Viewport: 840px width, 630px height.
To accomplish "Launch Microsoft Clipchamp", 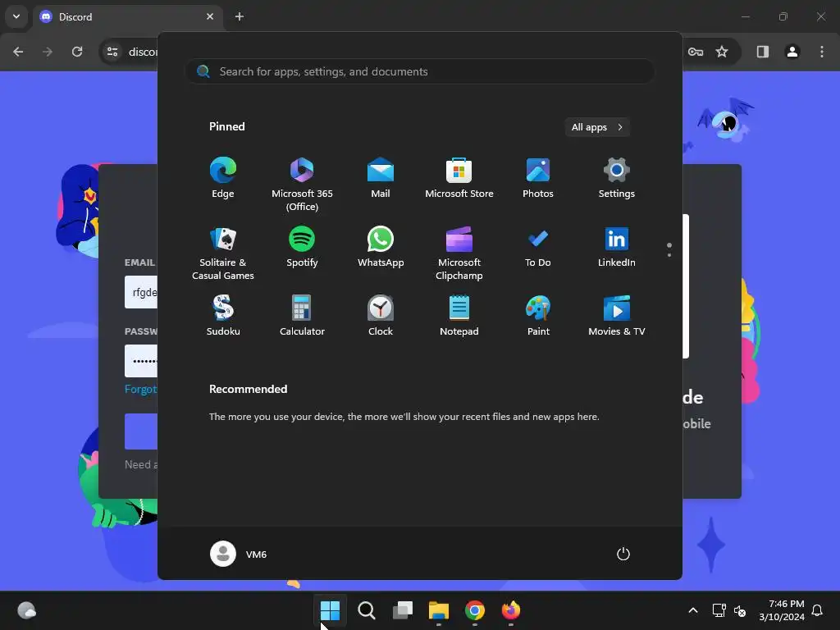I will tap(459, 253).
